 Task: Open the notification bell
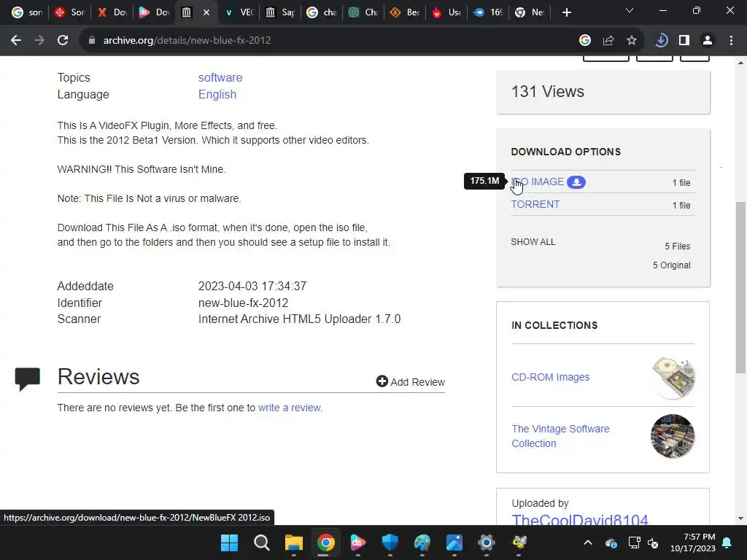pyautogui.click(x=727, y=542)
